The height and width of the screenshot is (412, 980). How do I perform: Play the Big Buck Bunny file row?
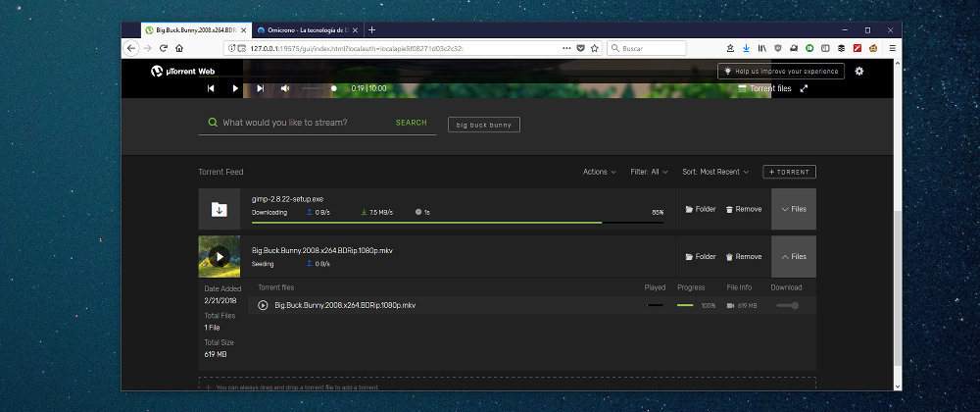(x=263, y=305)
